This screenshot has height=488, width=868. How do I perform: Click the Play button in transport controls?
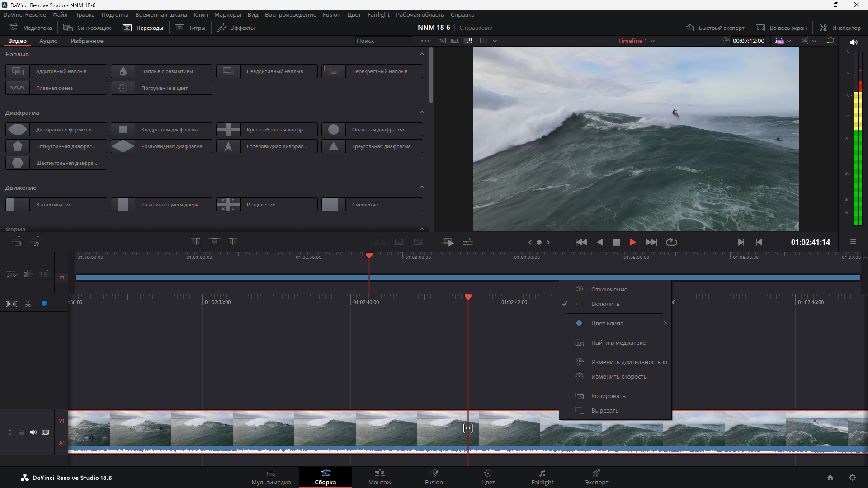632,242
